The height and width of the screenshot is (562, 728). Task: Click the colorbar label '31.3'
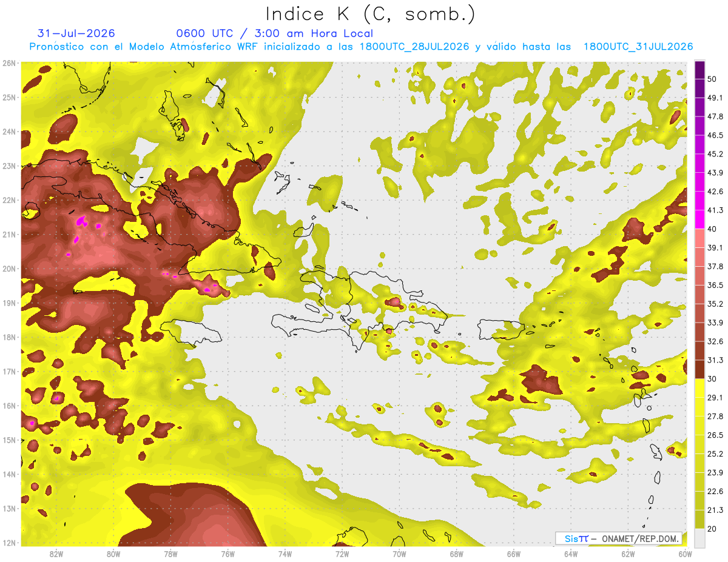pos(715,360)
